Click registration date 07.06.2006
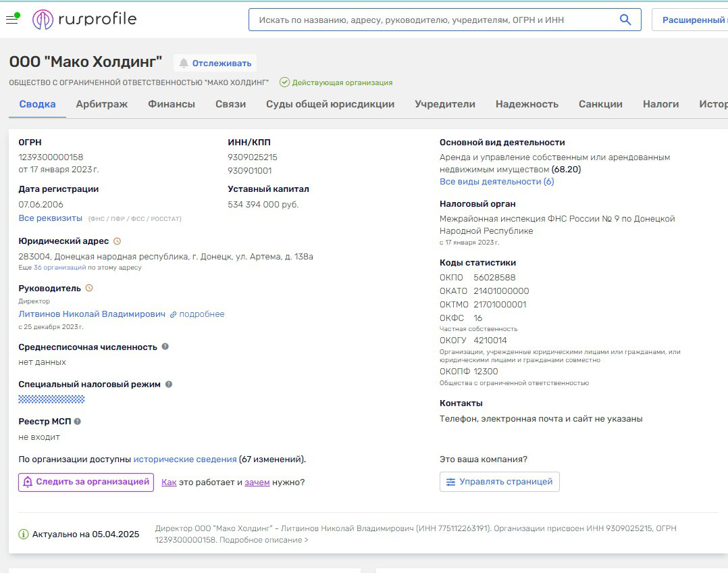This screenshot has height=573, width=728. pos(41,205)
